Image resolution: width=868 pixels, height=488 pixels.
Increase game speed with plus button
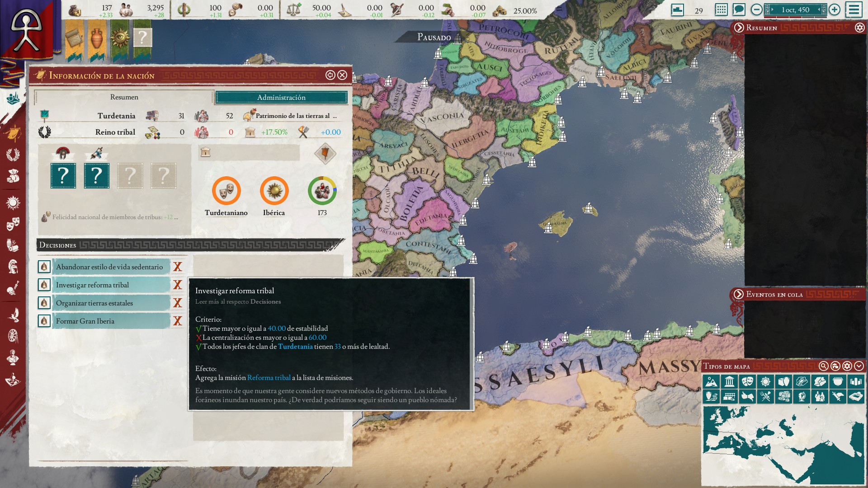(835, 9)
